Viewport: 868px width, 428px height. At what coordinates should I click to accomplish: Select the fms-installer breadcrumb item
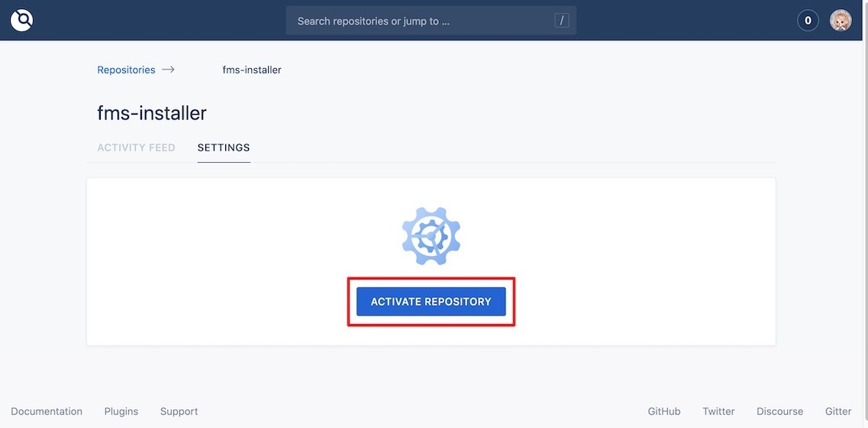tap(252, 70)
